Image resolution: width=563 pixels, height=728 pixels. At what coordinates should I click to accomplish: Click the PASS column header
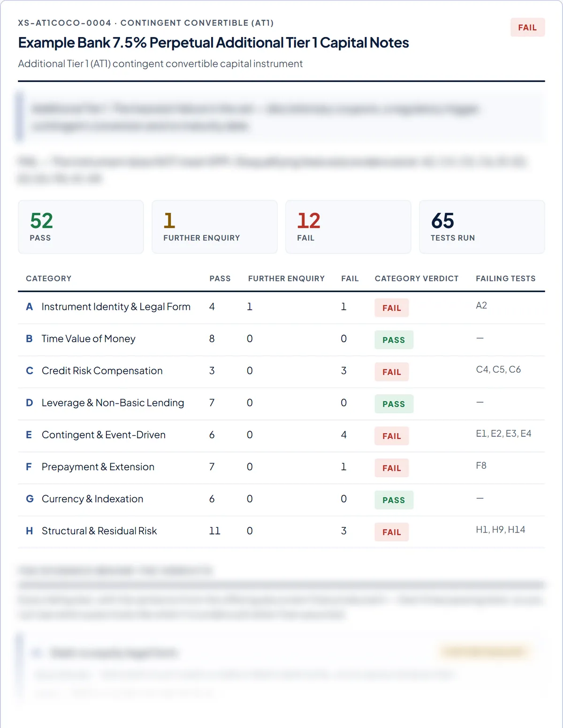point(220,278)
